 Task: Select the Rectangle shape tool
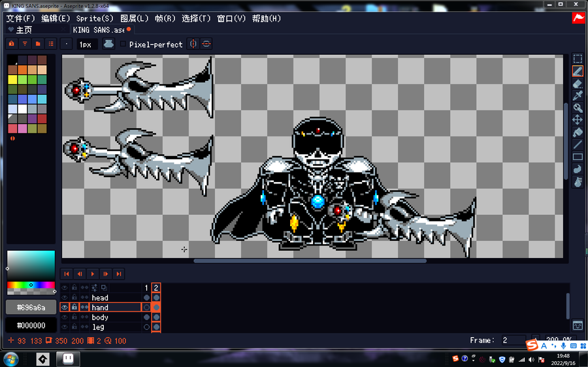point(578,157)
